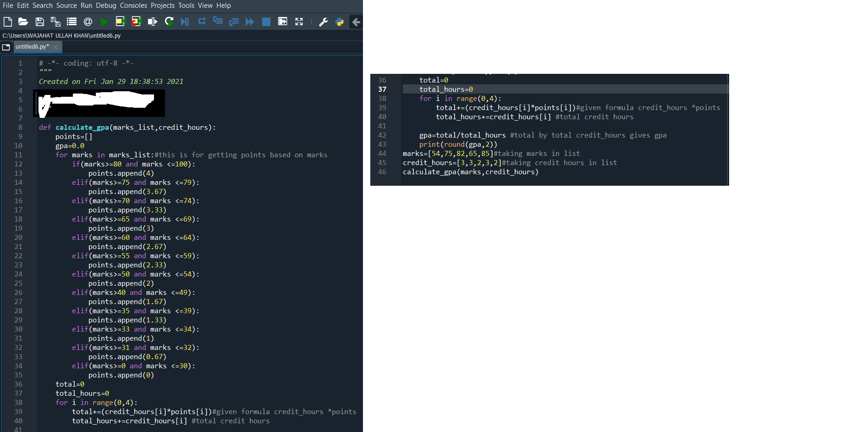Maximize the current editor pane
The height and width of the screenshot is (432, 868).
coord(283,22)
